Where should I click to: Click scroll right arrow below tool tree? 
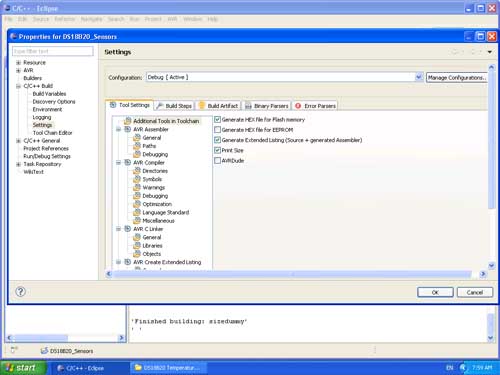click(x=482, y=274)
